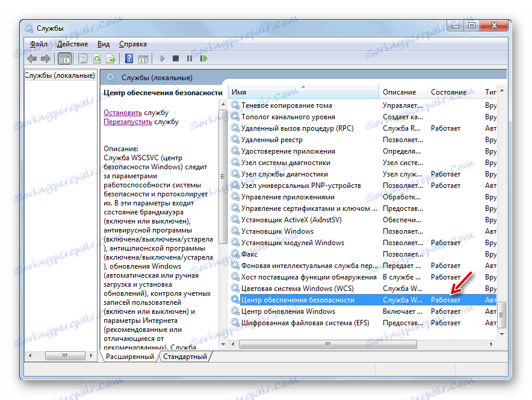Screen dimensions: 532x400
Task: Open the Properties toolbar icon
Action: coord(82,59)
